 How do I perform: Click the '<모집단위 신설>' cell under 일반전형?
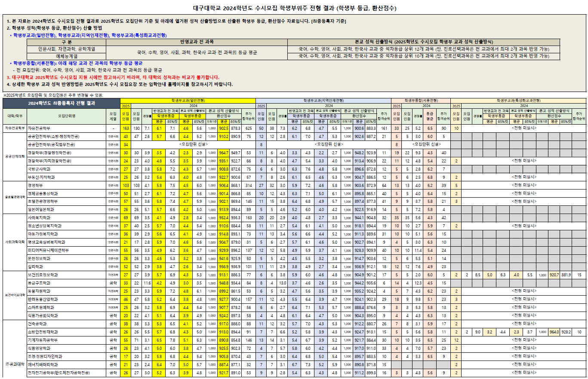[194, 144]
